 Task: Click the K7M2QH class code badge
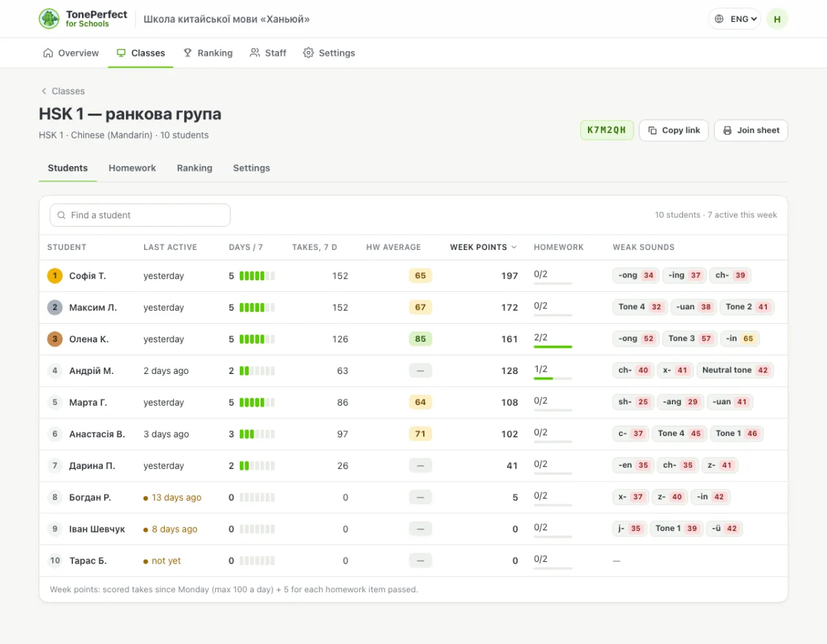point(606,130)
